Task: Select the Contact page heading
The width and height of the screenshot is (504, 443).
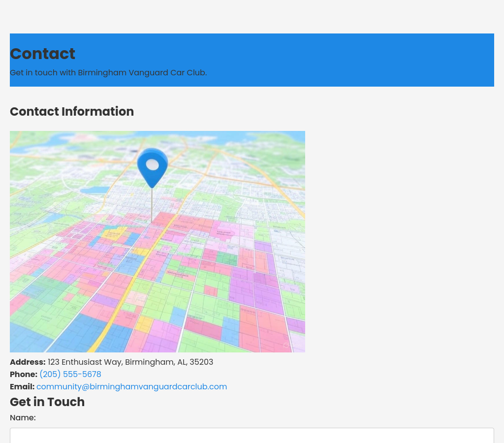Action: [x=42, y=54]
